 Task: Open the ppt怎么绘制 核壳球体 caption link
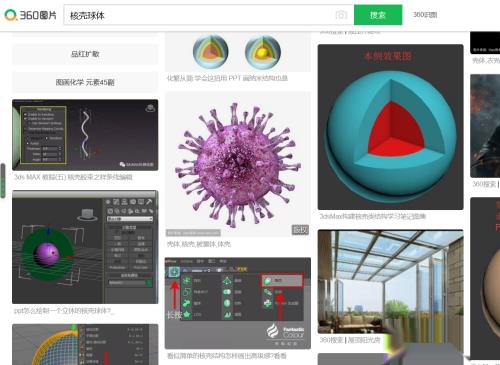(64, 311)
